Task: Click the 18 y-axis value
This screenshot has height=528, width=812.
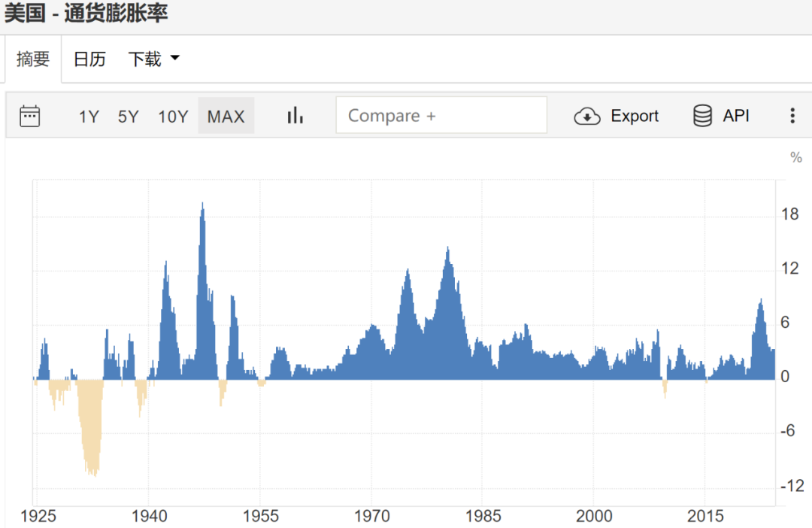Action: click(789, 214)
